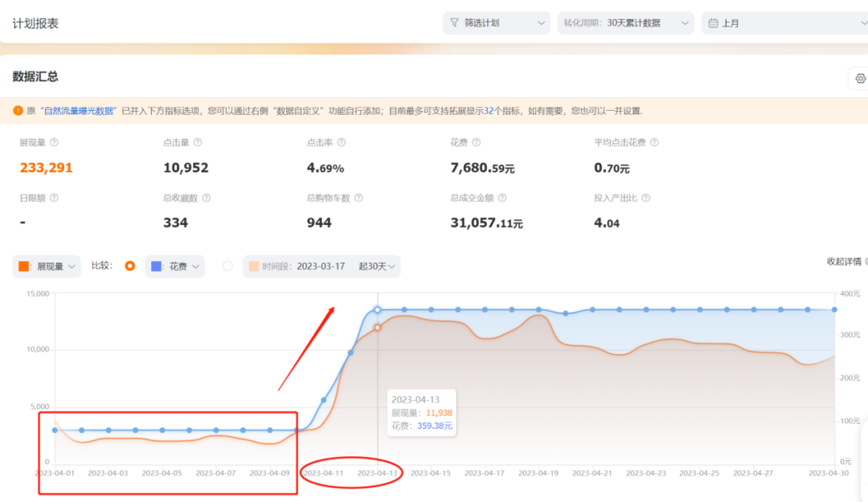
Task: Open help tooltip icon for 平均点击花费
Action: tap(653, 142)
